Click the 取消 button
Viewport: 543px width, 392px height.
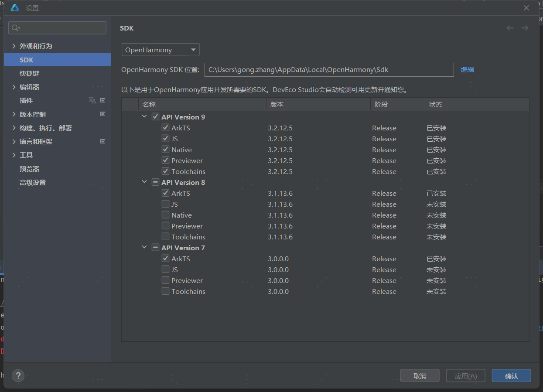tap(420, 376)
